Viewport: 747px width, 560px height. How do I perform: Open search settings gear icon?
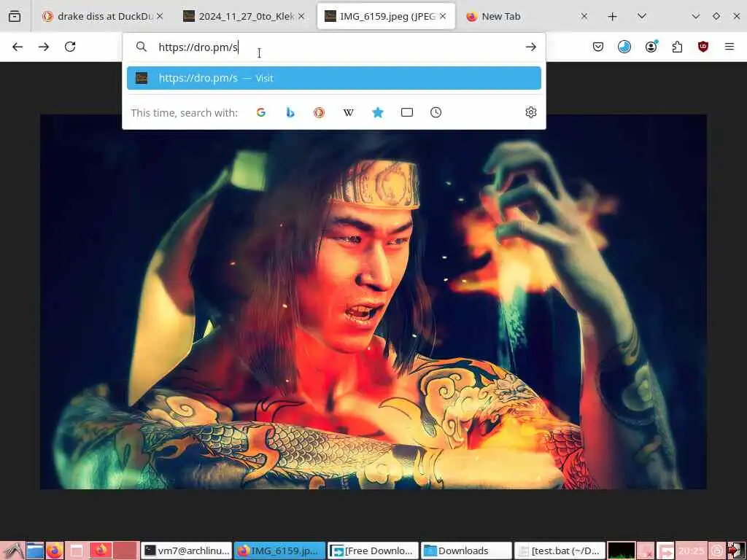(531, 112)
